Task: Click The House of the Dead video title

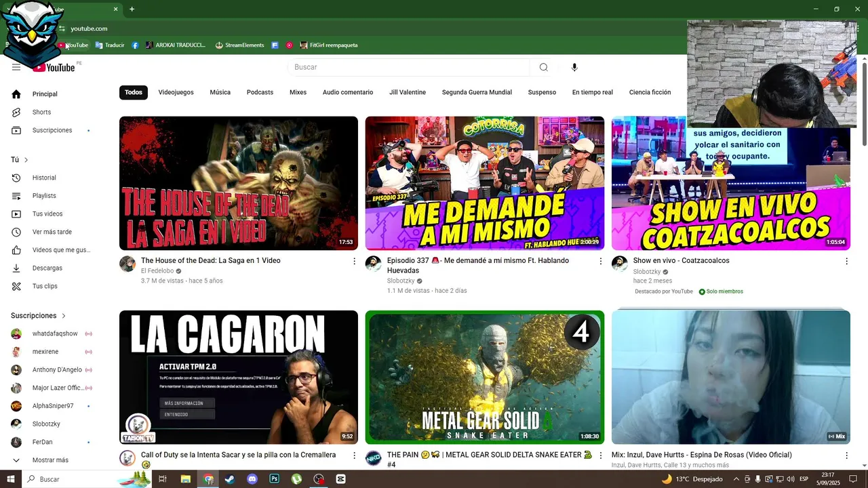Action: pos(210,261)
